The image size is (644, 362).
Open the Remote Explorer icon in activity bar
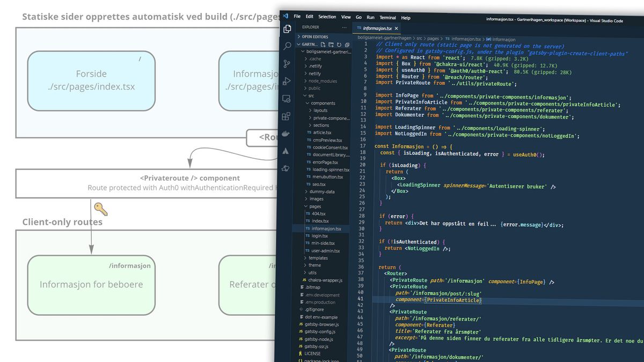point(287,99)
